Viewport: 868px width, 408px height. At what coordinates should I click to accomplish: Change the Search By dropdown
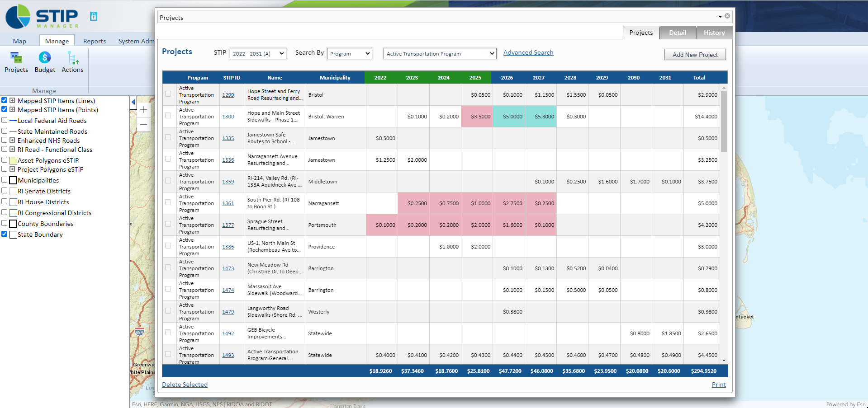(x=349, y=53)
